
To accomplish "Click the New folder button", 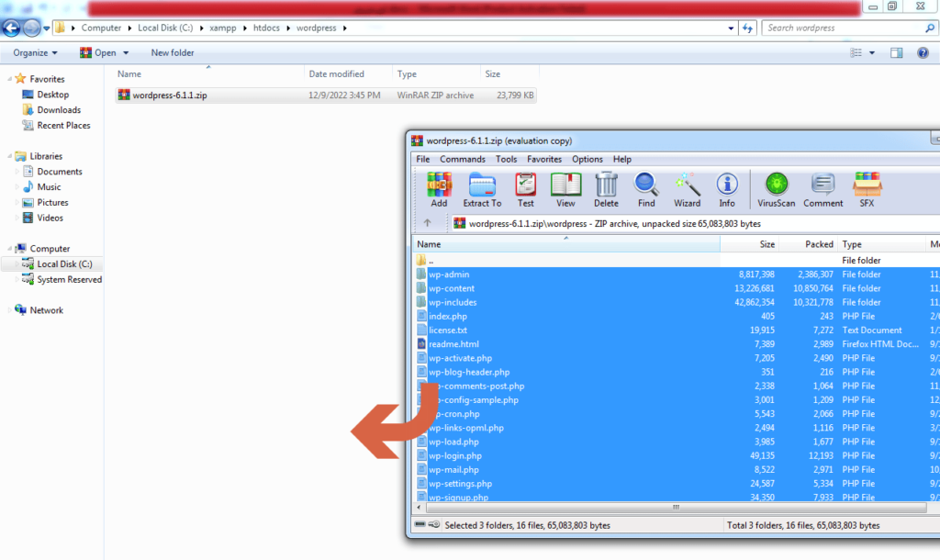I will coord(172,52).
